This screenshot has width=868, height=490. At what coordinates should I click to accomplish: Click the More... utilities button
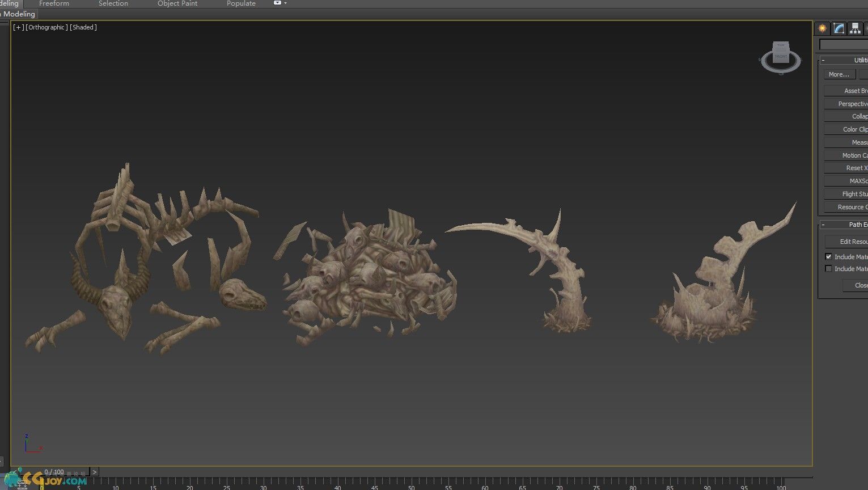839,74
